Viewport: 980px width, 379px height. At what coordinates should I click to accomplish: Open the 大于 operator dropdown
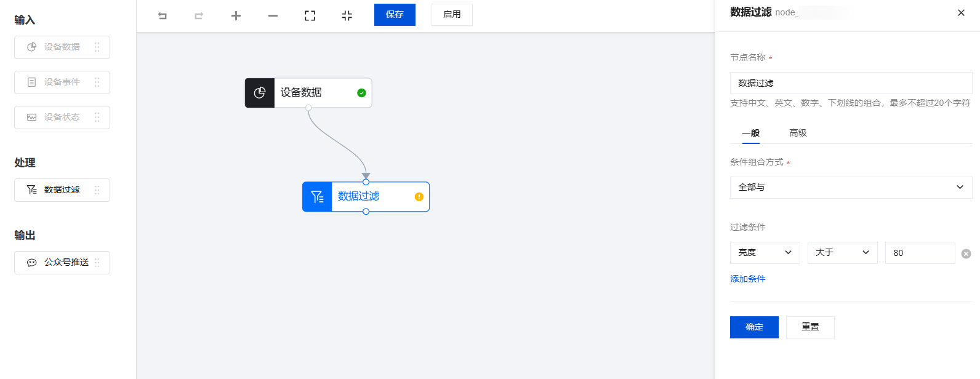click(842, 253)
